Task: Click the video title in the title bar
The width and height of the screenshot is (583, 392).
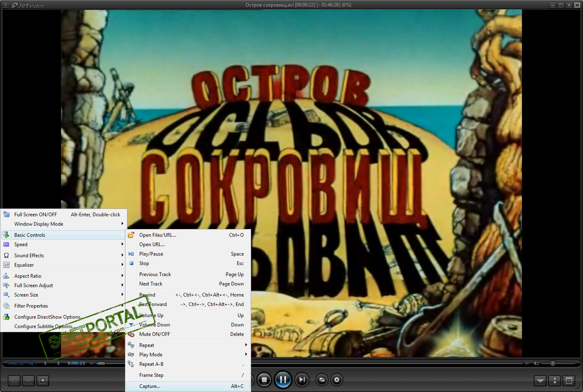Action: click(298, 5)
